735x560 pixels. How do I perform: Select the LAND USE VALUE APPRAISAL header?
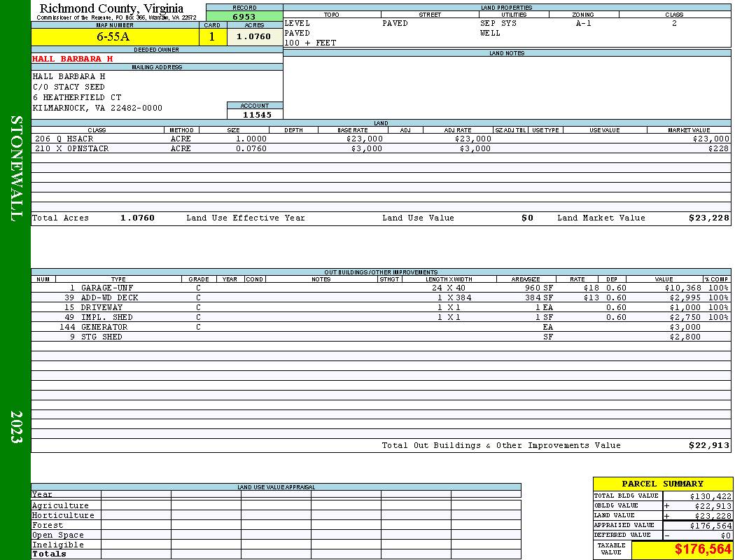276,487
